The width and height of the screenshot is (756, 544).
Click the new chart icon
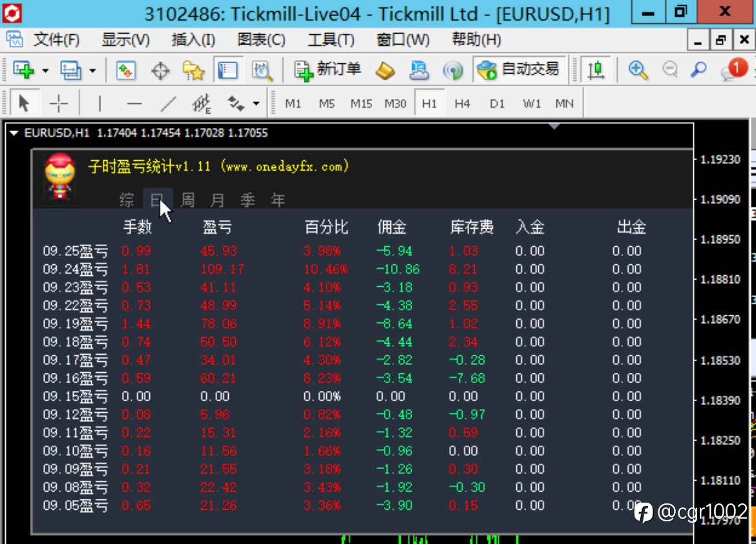tap(23, 70)
